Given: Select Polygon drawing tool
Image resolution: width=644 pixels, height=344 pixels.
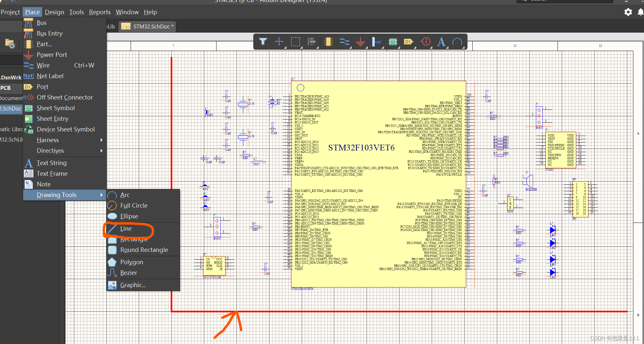Looking at the screenshot, I should [x=143, y=262].
